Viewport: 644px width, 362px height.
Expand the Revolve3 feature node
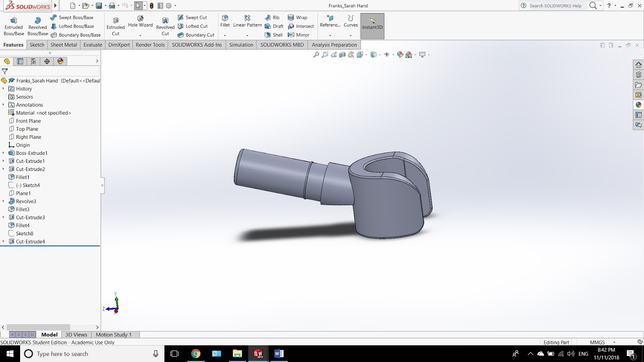click(3, 201)
